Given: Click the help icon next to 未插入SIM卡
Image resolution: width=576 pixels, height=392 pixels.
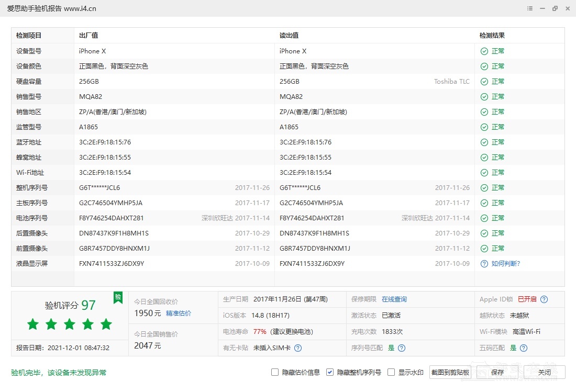Looking at the screenshot, I should pos(298,348).
